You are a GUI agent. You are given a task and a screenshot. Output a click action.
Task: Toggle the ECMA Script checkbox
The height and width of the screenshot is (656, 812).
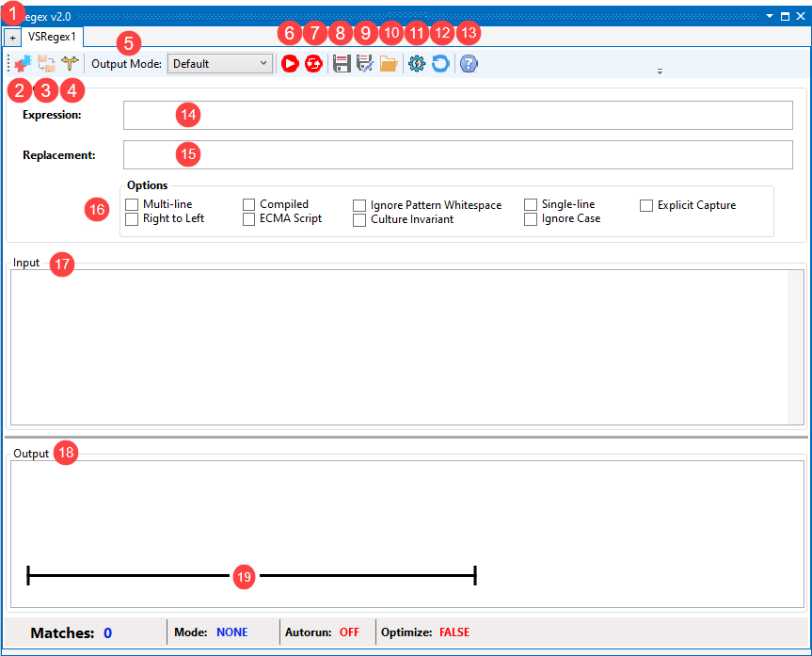click(x=249, y=219)
